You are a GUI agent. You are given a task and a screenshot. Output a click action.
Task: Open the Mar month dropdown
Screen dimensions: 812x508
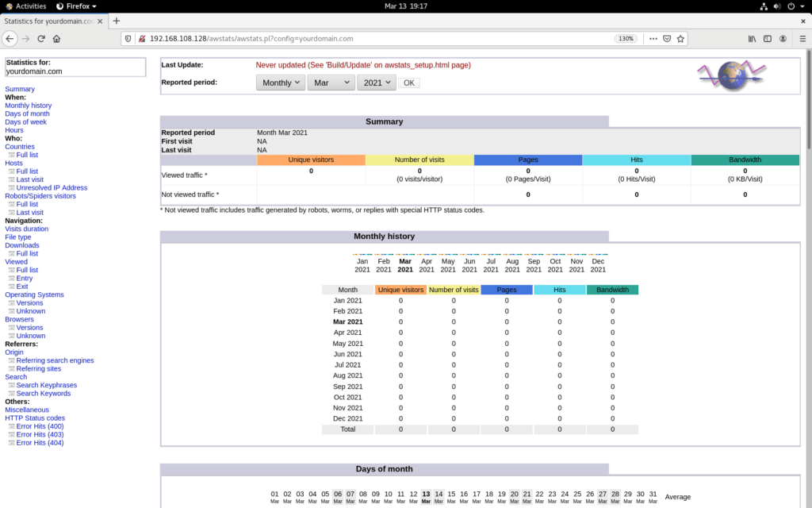331,83
